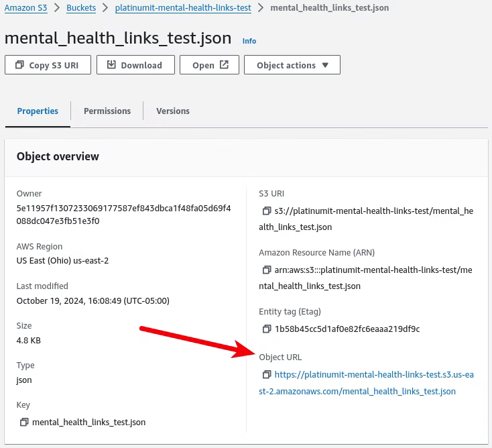This screenshot has height=448, width=492.
Task: Expand the Object actions dropdown
Action: pos(292,65)
